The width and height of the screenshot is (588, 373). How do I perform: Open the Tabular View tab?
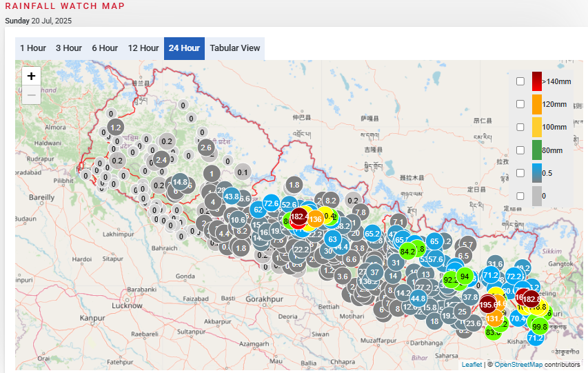[x=235, y=48]
